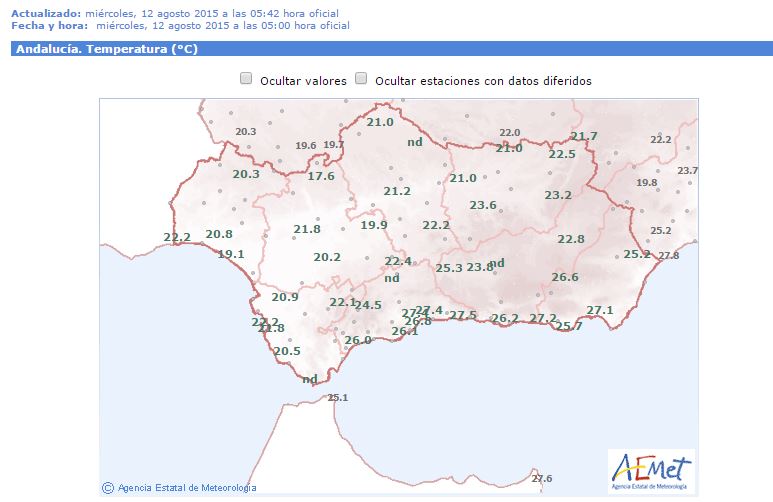
Task: Click the station labeled 24.5
Action: pos(368,305)
